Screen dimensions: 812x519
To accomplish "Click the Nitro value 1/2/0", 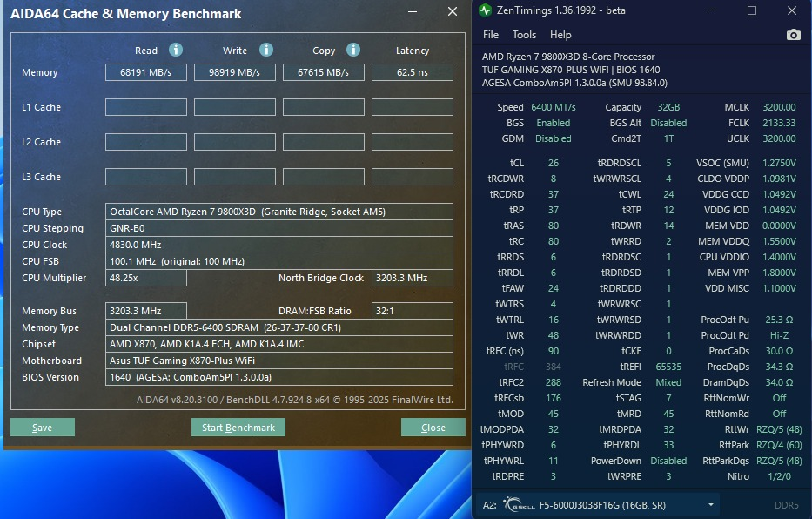I will coord(779,476).
